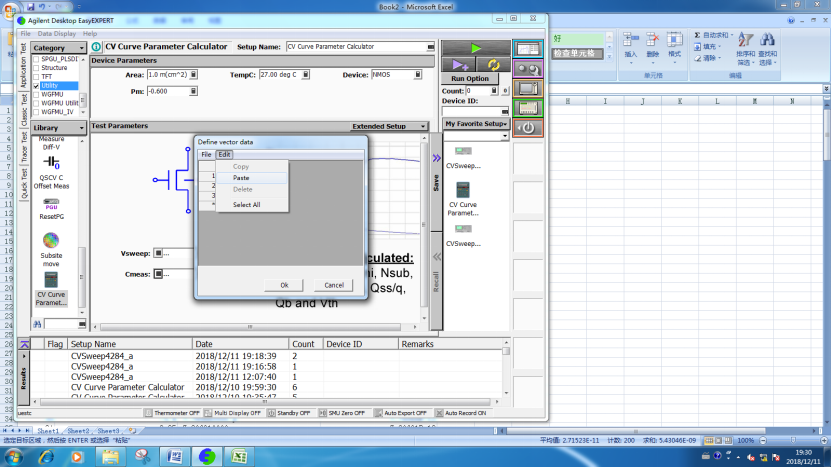Toggle Thermometer OFF status indicator
The width and height of the screenshot is (831, 468).
click(173, 413)
